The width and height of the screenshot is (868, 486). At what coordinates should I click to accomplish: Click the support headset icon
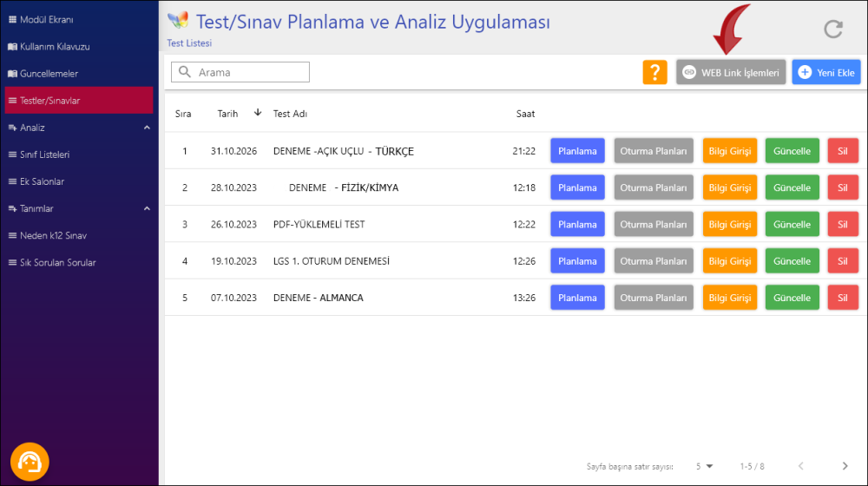pos(30,461)
